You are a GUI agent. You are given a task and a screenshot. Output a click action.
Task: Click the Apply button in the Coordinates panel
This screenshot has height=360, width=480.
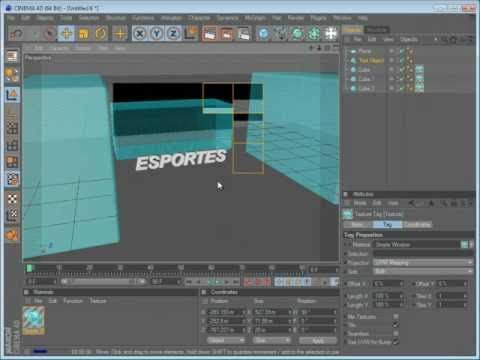317,341
